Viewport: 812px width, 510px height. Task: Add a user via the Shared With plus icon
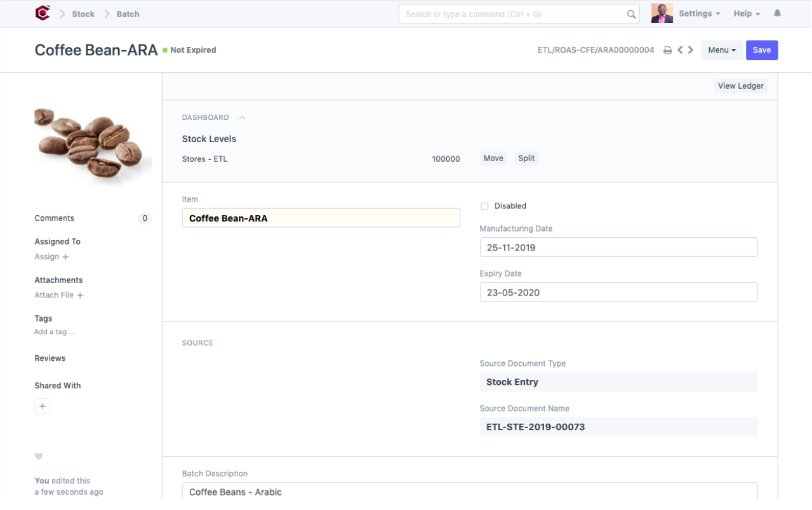pyautogui.click(x=42, y=405)
